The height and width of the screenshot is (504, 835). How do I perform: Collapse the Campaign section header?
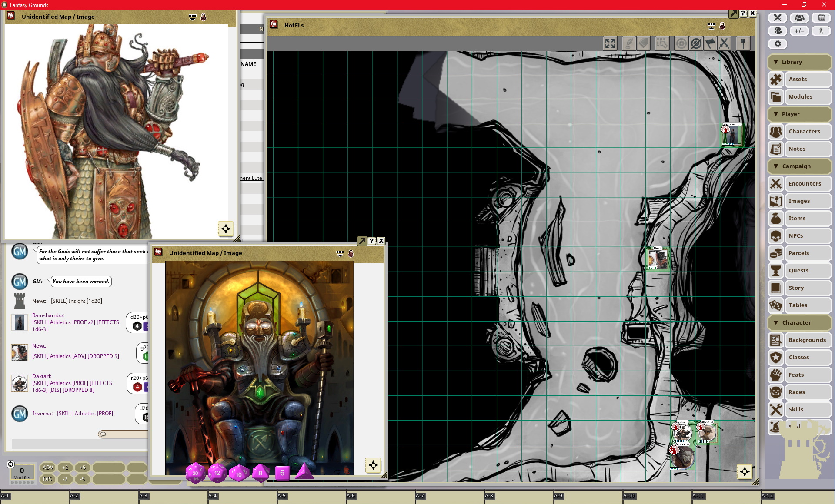799,166
